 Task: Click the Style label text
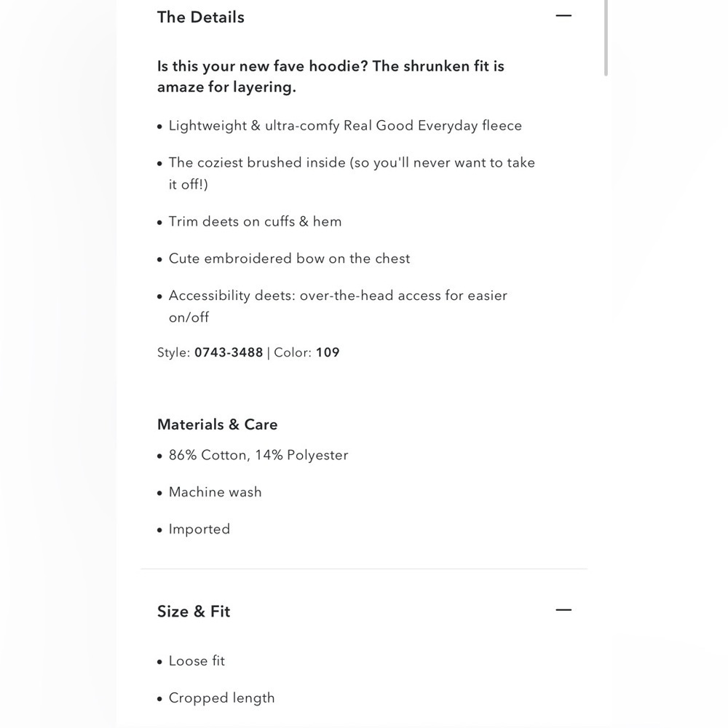(x=174, y=352)
